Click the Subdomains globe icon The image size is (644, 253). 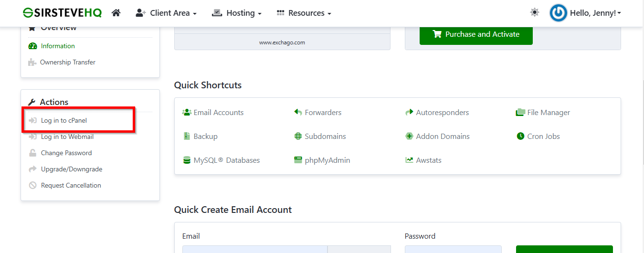298,137
